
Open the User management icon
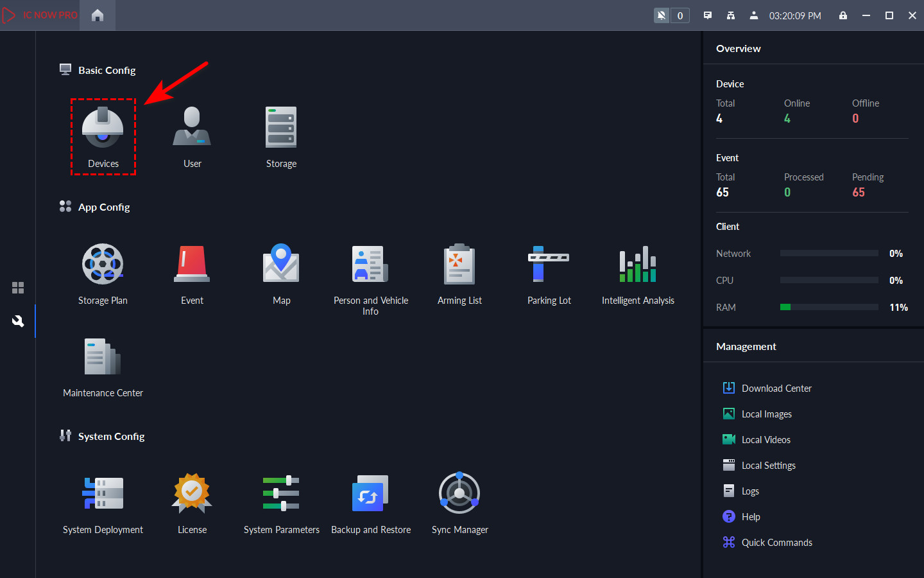click(192, 136)
